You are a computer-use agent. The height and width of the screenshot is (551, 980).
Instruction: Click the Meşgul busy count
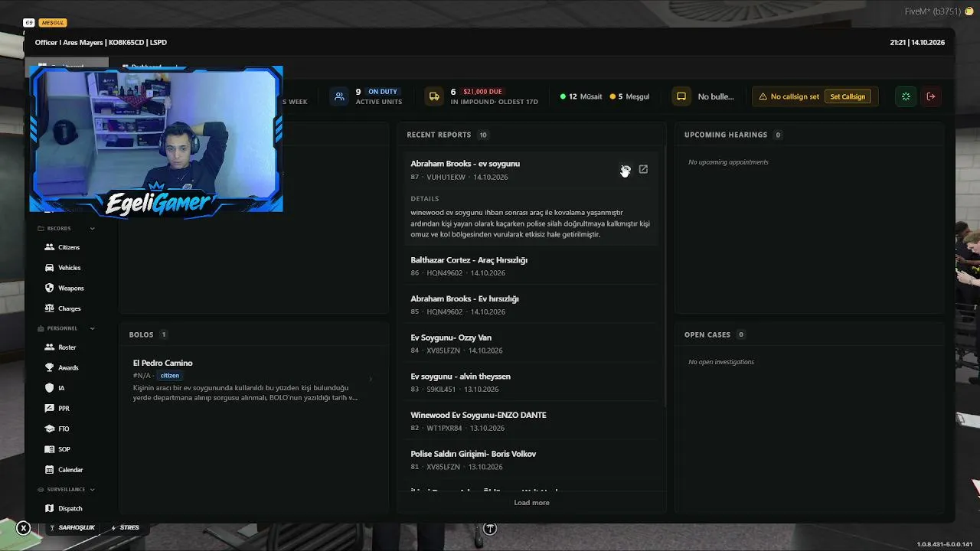coord(629,96)
